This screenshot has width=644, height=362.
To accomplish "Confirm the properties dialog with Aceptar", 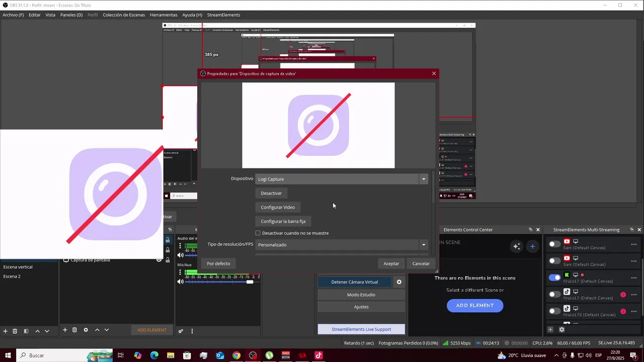I will [391, 263].
